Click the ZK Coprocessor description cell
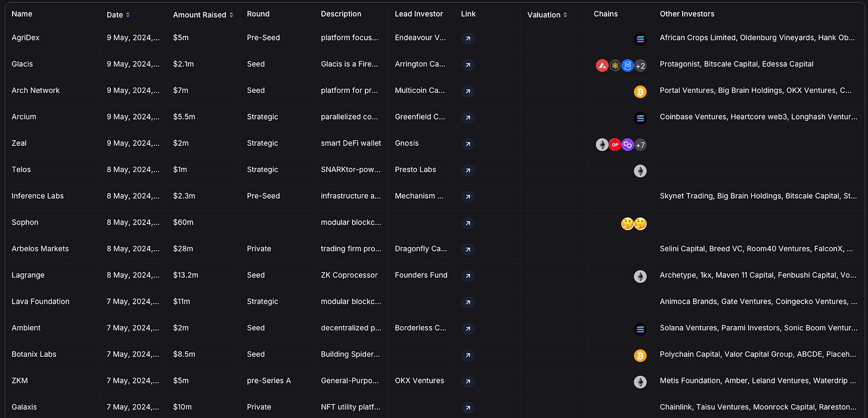The width and height of the screenshot is (868, 418). point(349,275)
